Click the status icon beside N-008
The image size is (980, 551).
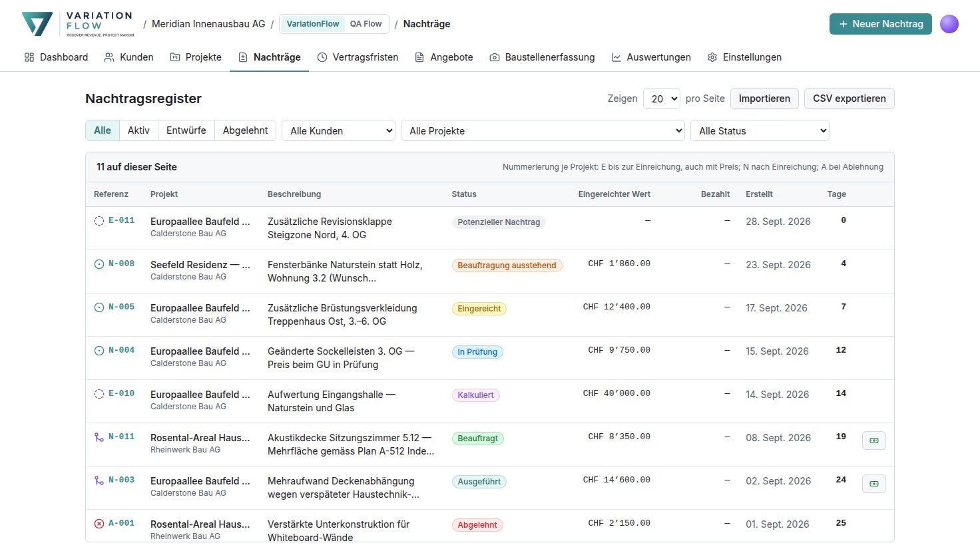tap(99, 264)
